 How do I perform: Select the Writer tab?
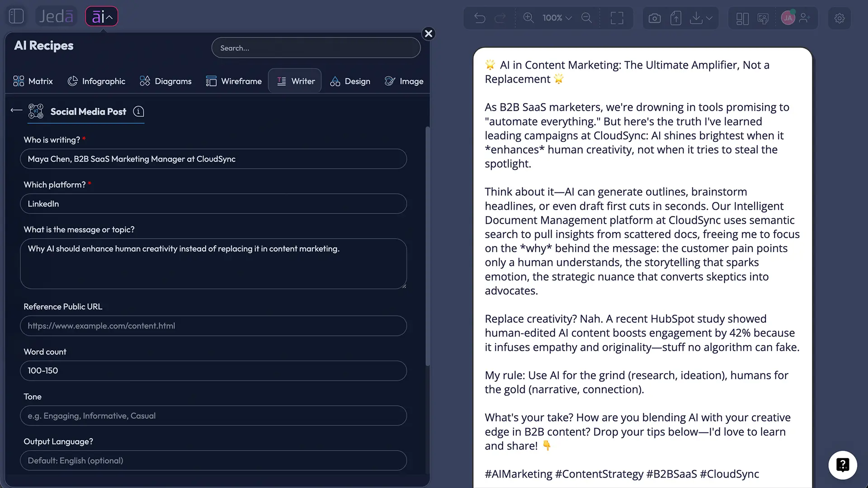[295, 81]
